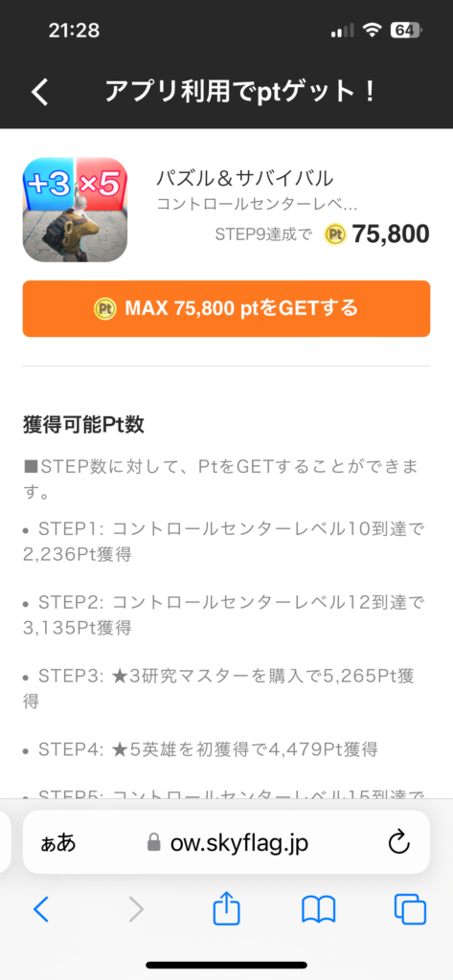The width and height of the screenshot is (453, 980).
Task: Tap the STEP4 ★5英雄を初獲得 entry
Action: pos(200,748)
